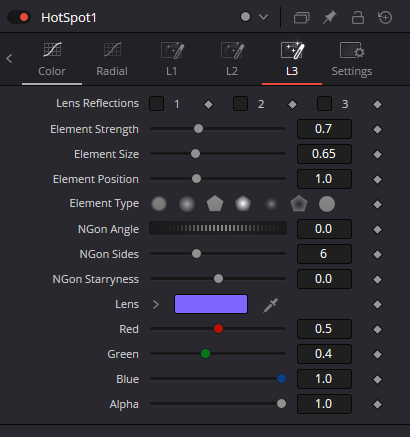Image resolution: width=410 pixels, height=437 pixels.
Task: Reset HotSpot1 settings with the restore icon
Action: (385, 17)
